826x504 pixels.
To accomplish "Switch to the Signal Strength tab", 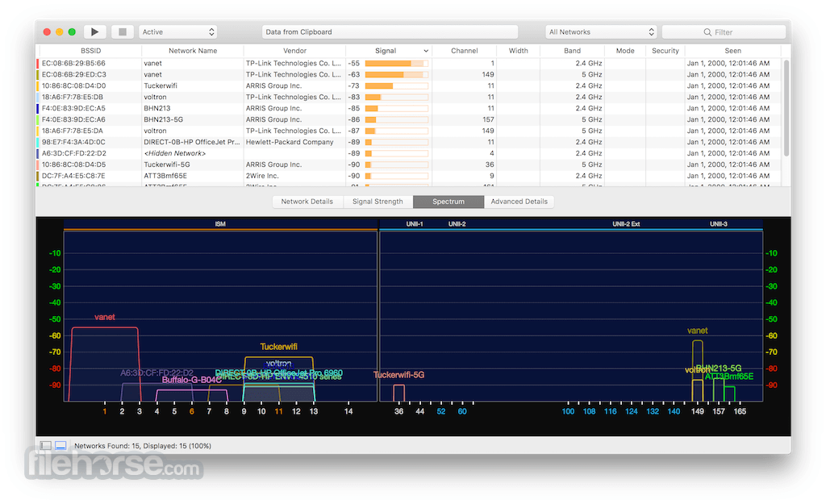I will [x=378, y=201].
